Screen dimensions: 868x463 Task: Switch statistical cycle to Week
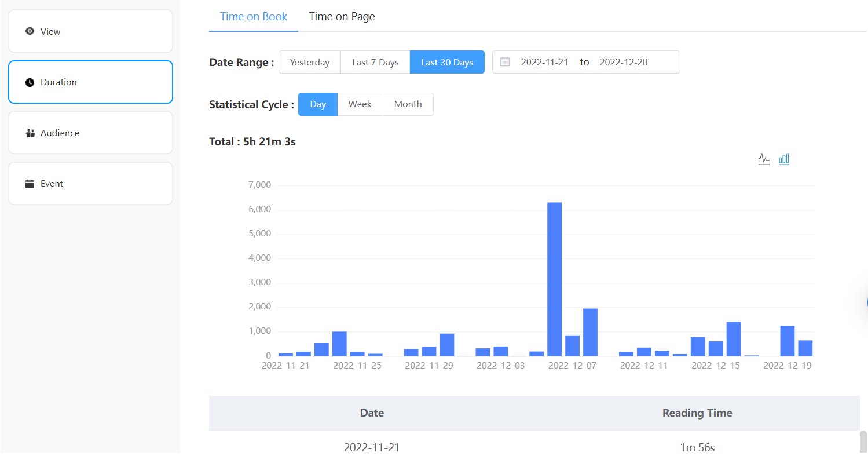pyautogui.click(x=360, y=104)
